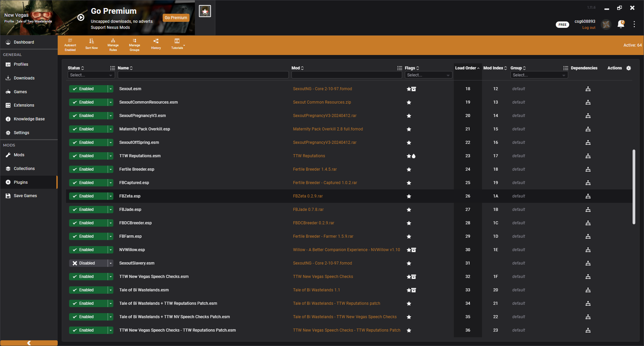Open the History toolbar item

coord(156,44)
